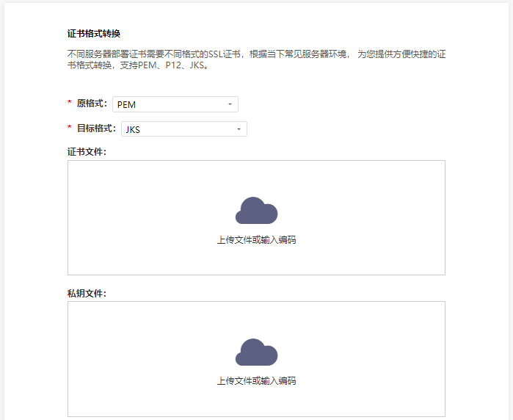
Task: Open the 目标格式 dropdown showing JKS
Action: [183, 129]
